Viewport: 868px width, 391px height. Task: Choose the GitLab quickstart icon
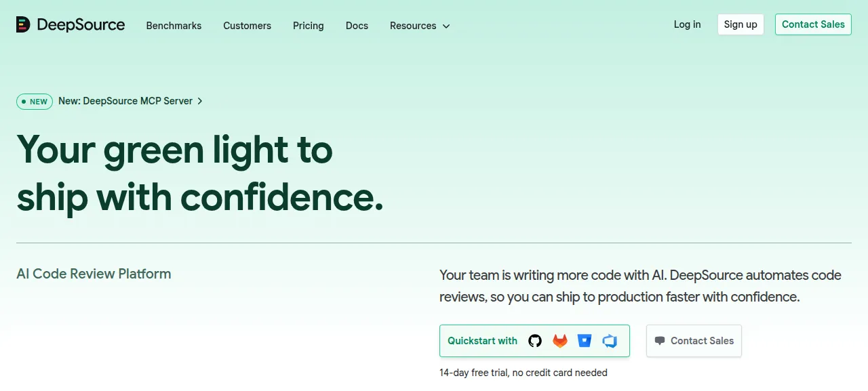[560, 341]
